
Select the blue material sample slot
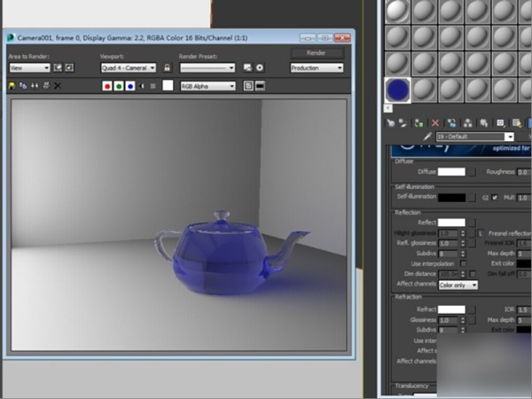coord(398,90)
